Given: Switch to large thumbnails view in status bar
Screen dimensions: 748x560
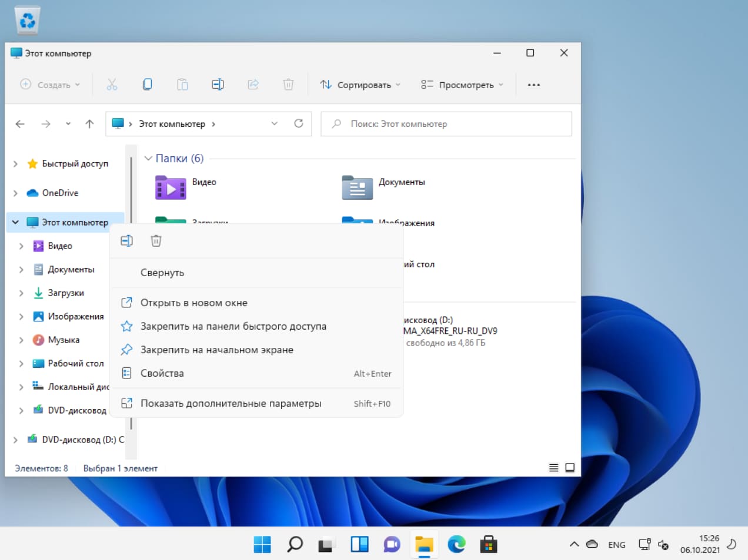Looking at the screenshot, I should [x=570, y=468].
